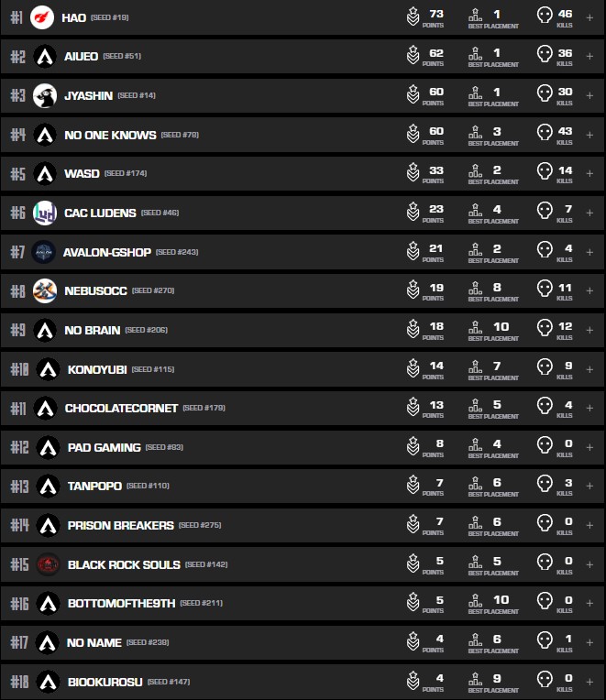This screenshot has height=700, width=606.
Task: Click HAO team logo icon
Action: click(x=42, y=16)
